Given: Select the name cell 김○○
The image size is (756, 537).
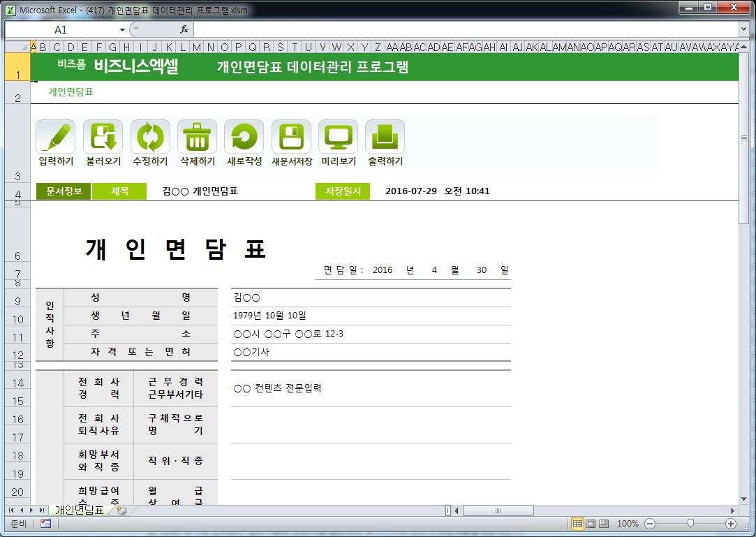Looking at the screenshot, I should [x=370, y=297].
